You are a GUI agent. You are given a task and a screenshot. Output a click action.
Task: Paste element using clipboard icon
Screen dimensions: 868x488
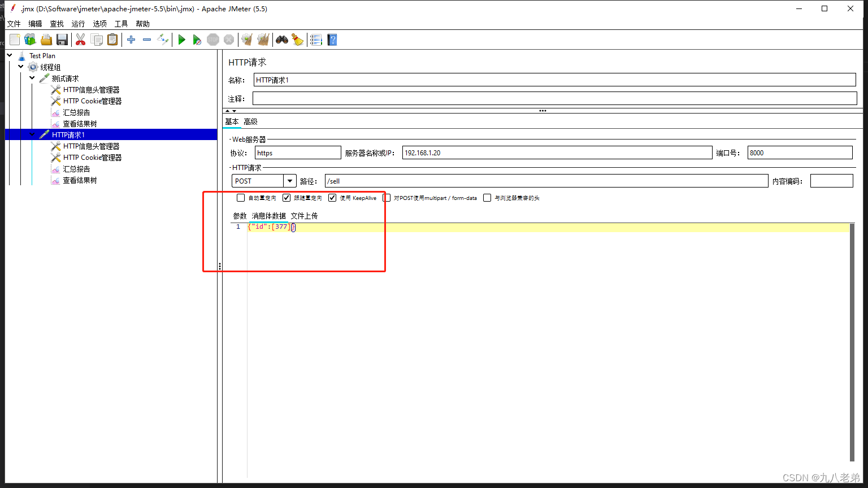pyautogui.click(x=113, y=40)
